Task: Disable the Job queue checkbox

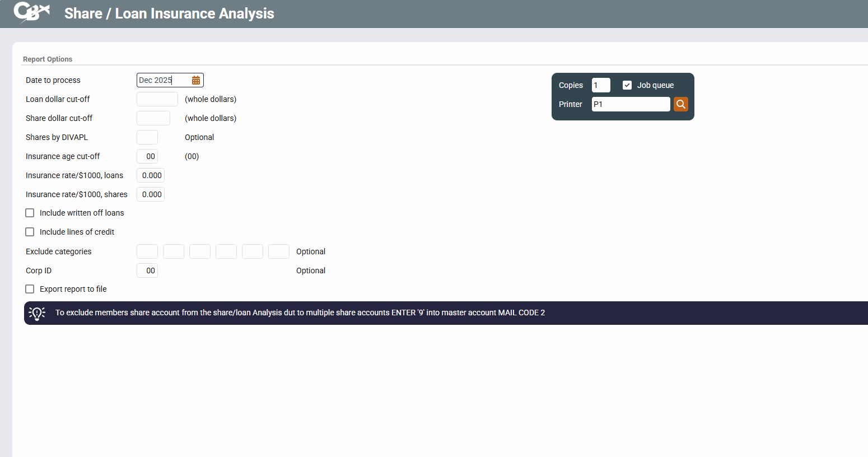Action: (627, 85)
